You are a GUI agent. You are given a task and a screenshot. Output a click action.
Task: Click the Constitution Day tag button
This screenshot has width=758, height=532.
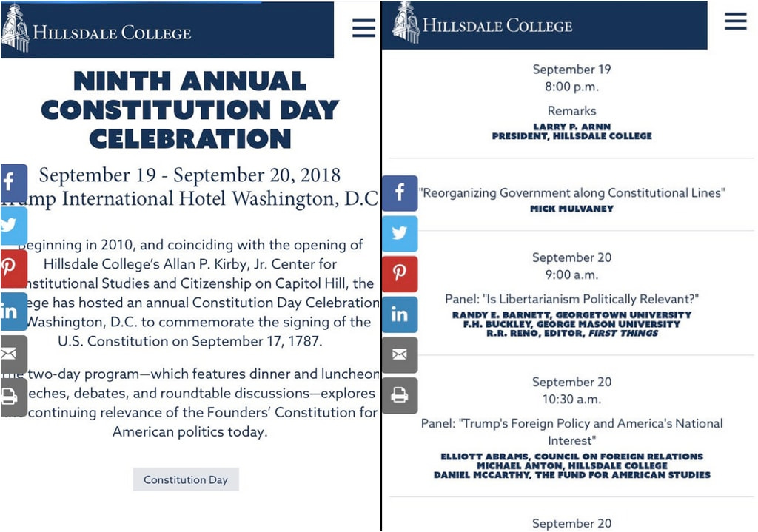(x=186, y=479)
